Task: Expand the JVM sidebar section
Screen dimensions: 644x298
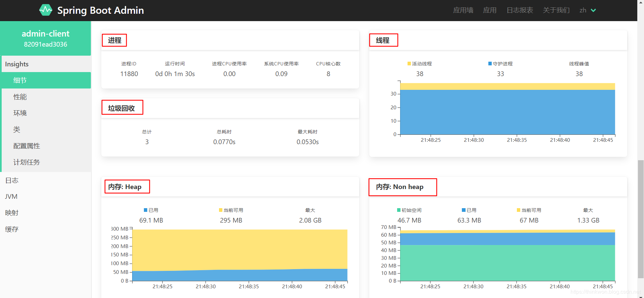Action: coord(11,197)
